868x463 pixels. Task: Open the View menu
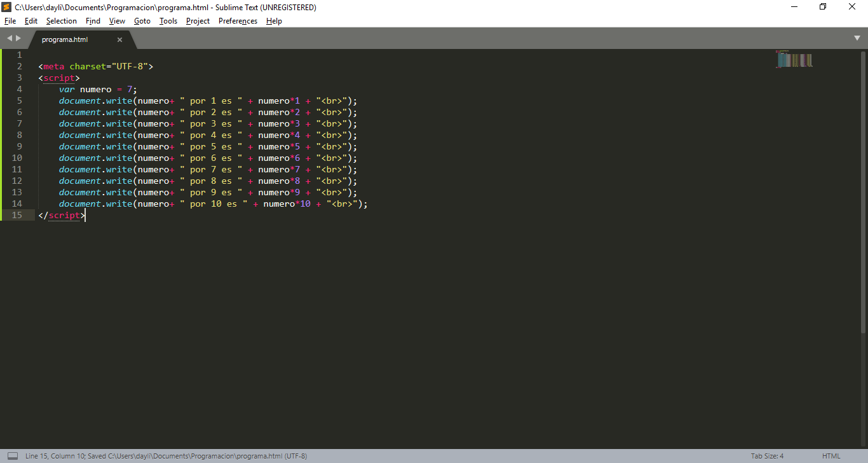(117, 21)
